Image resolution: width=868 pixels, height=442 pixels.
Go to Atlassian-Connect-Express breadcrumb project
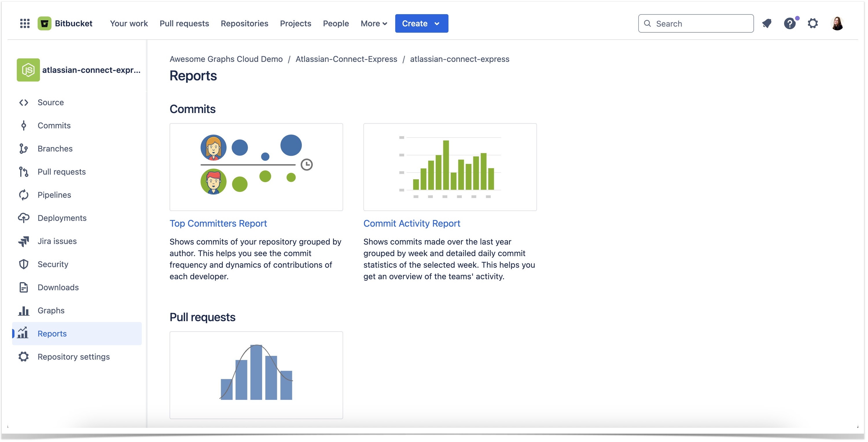click(346, 59)
